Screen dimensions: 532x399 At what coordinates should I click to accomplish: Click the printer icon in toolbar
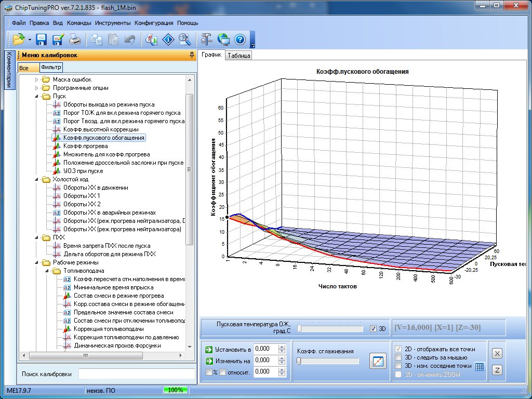75,39
